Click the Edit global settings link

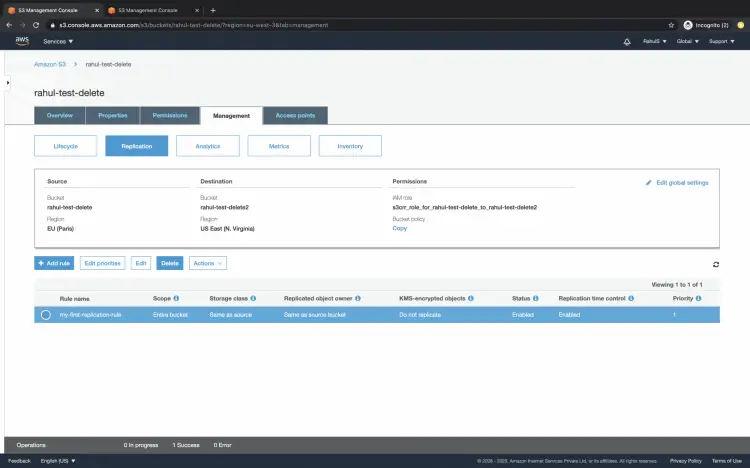coord(682,183)
